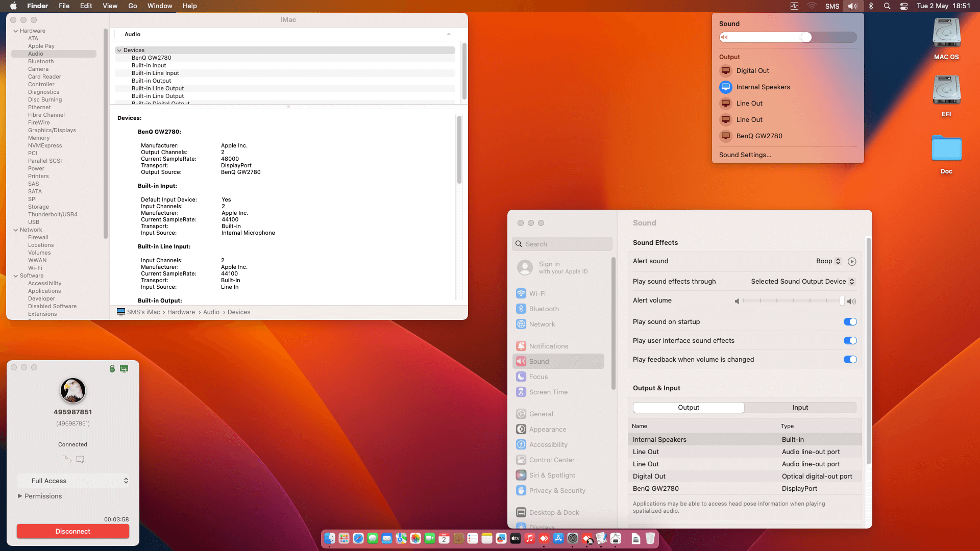This screenshot has height=551, width=980.
Task: Click the green lock security icon
Action: (x=112, y=368)
